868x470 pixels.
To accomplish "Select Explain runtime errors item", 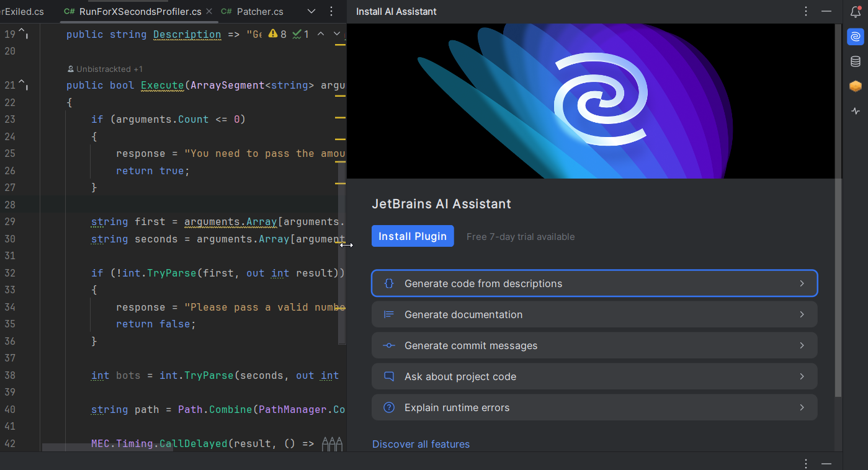I will (594, 407).
